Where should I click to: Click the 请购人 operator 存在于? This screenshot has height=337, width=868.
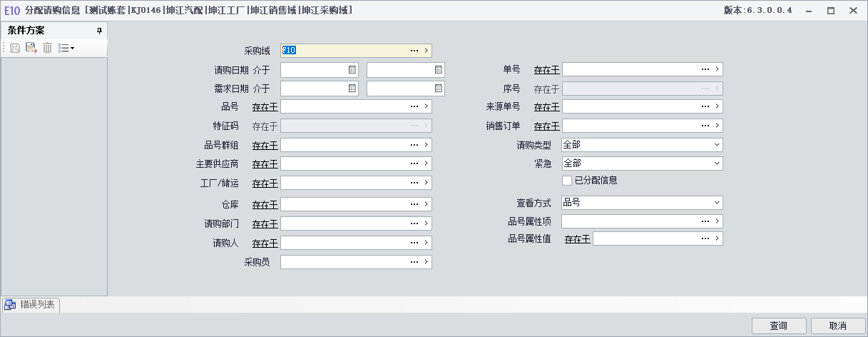click(265, 244)
